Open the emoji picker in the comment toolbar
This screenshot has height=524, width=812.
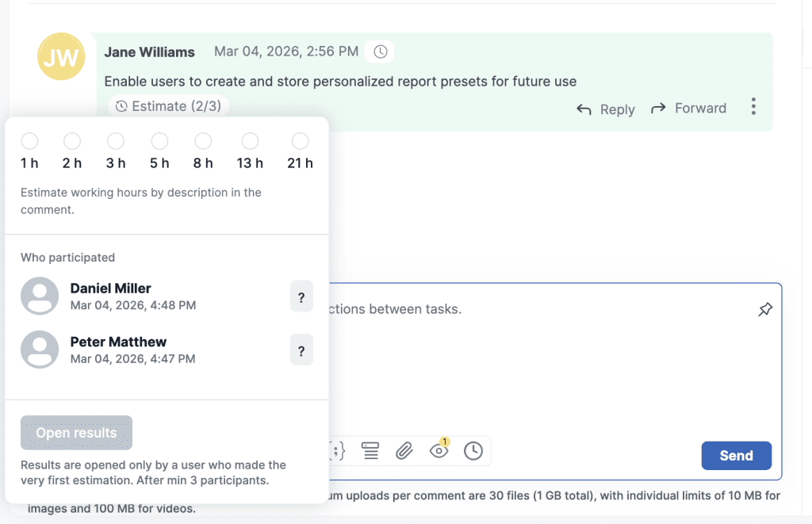point(336,450)
